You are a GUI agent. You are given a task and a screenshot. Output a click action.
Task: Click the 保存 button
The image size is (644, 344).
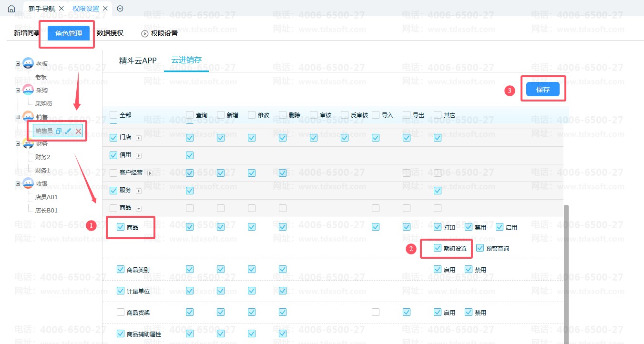542,89
